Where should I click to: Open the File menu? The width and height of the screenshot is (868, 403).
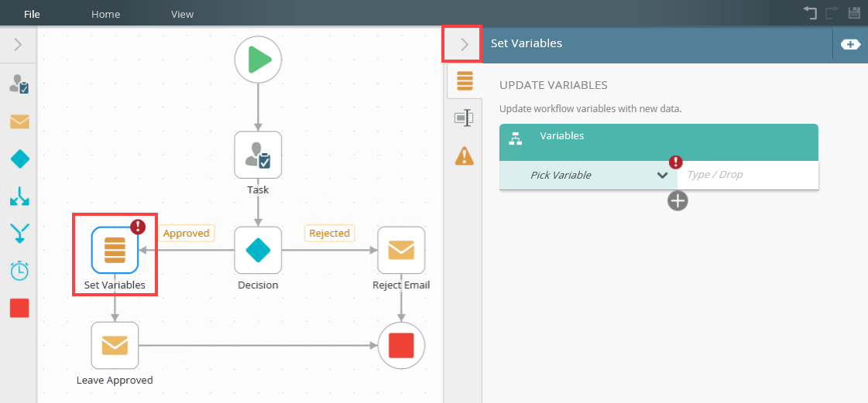pyautogui.click(x=32, y=15)
